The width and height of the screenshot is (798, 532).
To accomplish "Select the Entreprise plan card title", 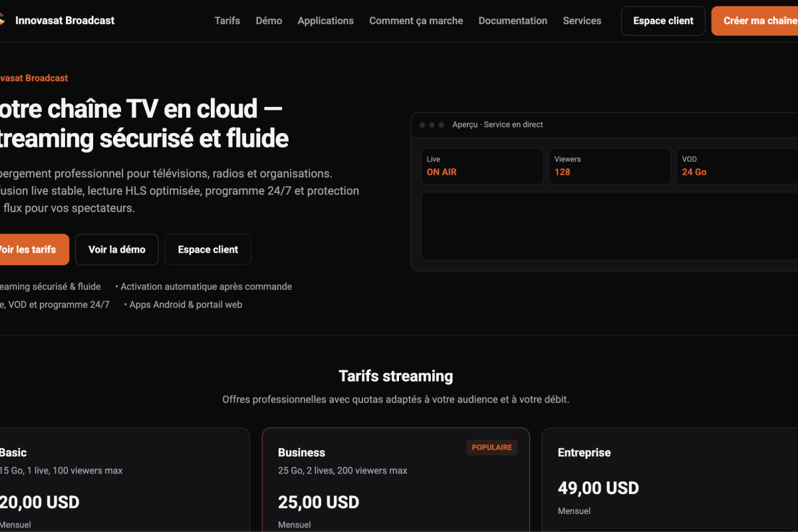I will pos(584,452).
